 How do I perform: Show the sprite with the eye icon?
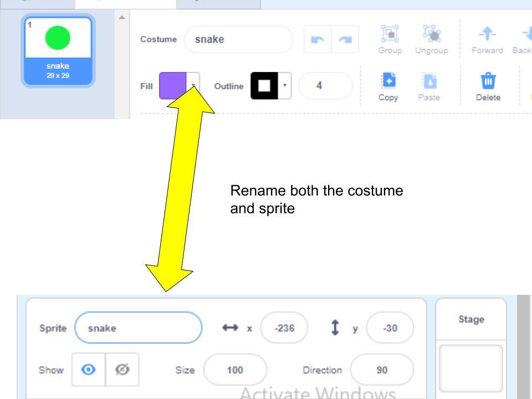(x=88, y=370)
